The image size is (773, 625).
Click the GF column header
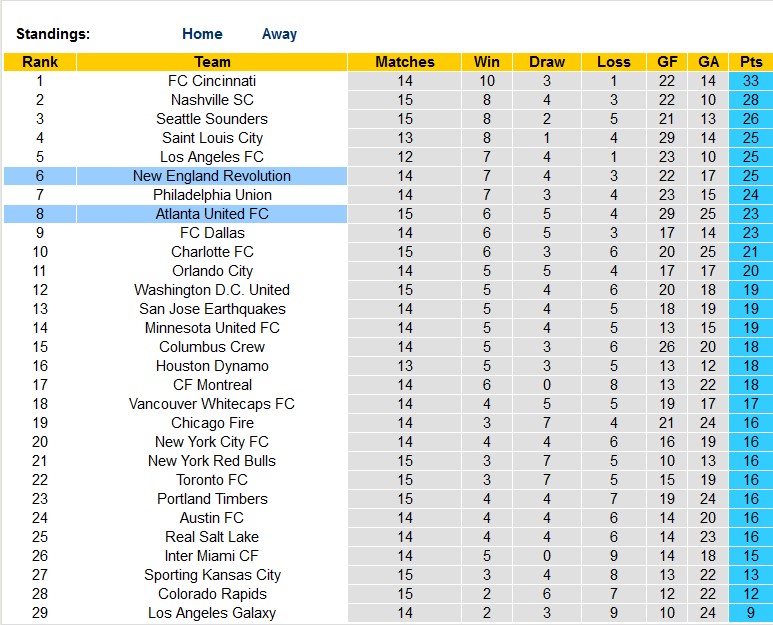click(x=667, y=62)
